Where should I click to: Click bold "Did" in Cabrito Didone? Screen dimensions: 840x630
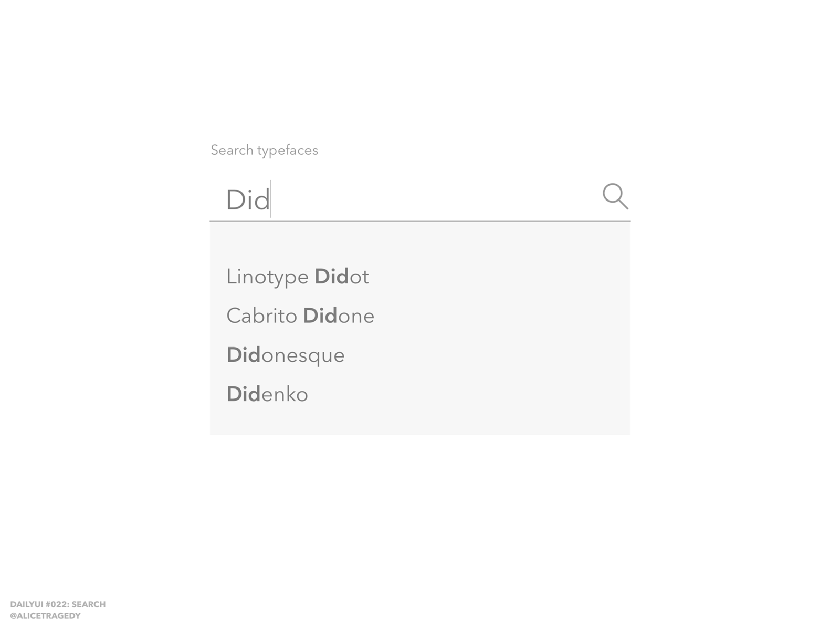coord(320,316)
